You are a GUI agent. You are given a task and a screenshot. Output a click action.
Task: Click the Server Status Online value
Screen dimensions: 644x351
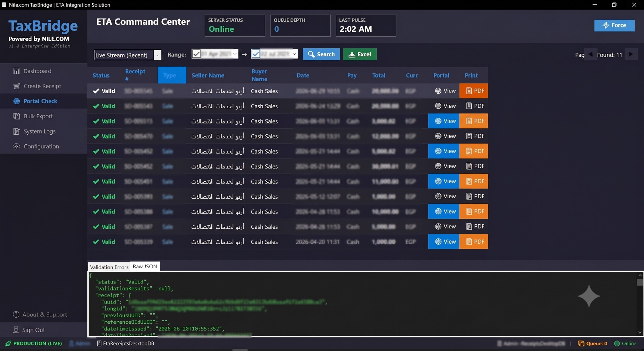click(x=221, y=29)
